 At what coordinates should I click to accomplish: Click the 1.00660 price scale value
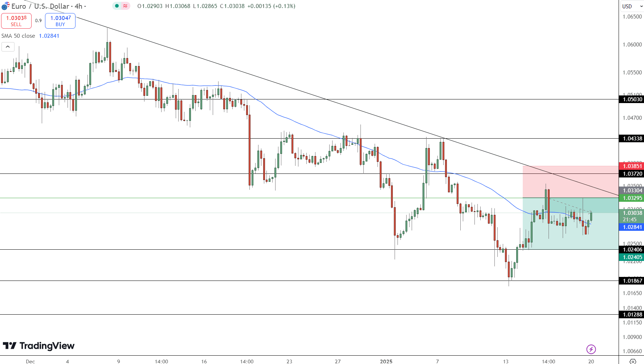point(632,351)
